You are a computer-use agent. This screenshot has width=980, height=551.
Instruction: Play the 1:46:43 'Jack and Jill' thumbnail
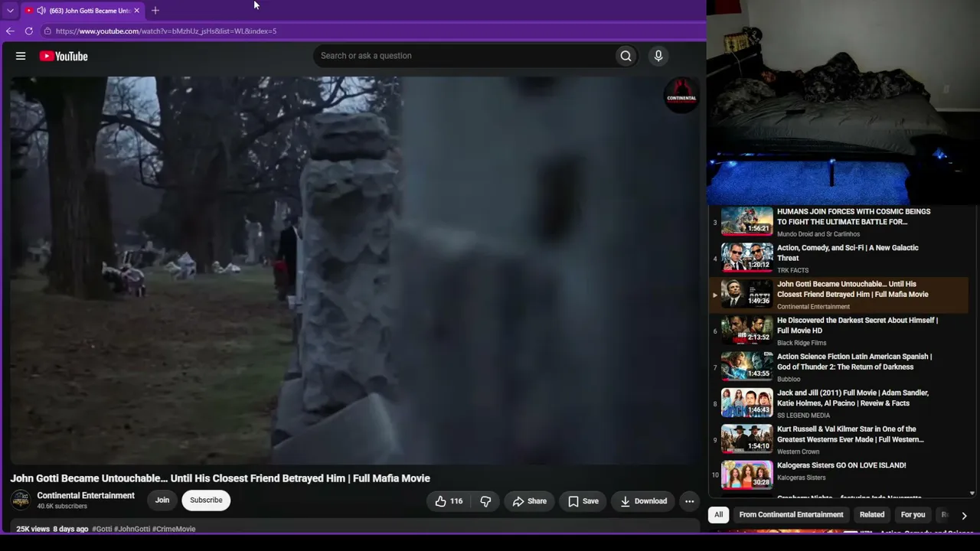[x=747, y=403]
